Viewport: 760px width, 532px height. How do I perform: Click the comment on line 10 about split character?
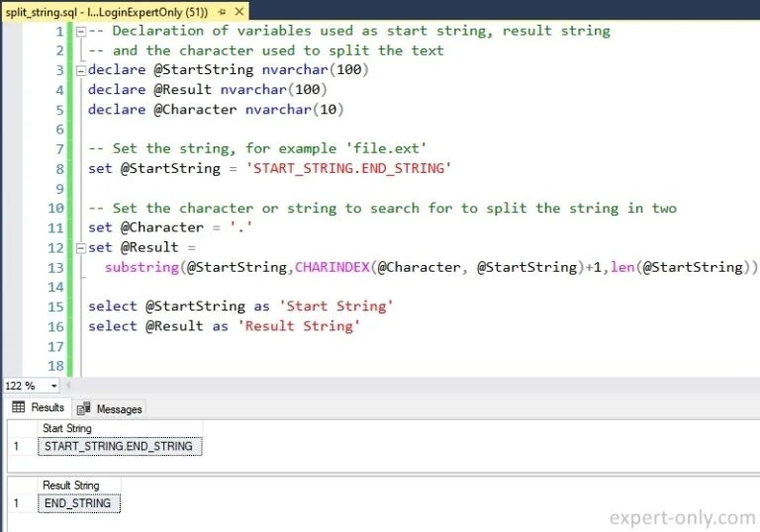pos(382,209)
